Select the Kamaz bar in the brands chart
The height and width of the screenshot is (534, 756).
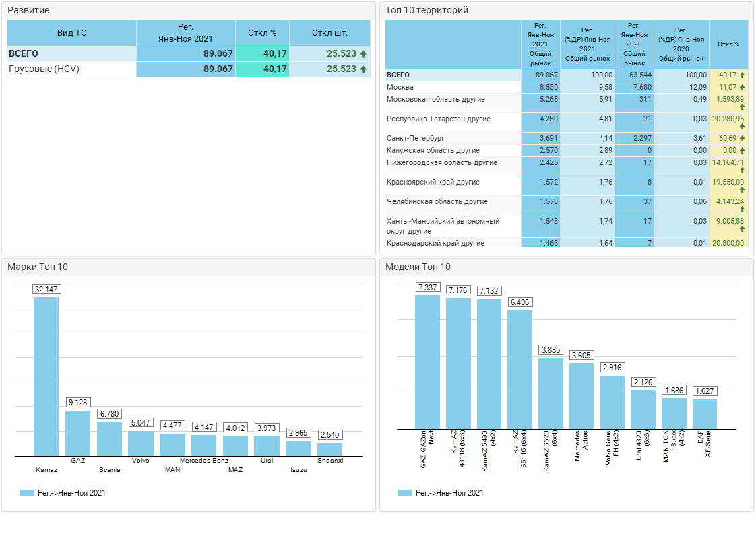46,376
